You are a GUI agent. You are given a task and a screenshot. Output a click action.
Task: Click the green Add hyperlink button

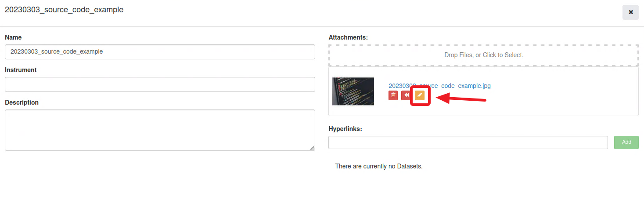(x=626, y=142)
